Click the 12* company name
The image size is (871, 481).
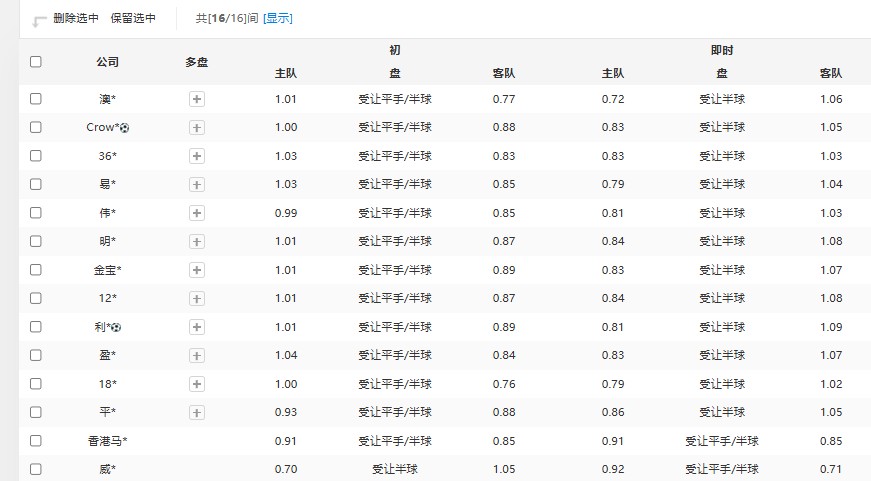coord(107,298)
